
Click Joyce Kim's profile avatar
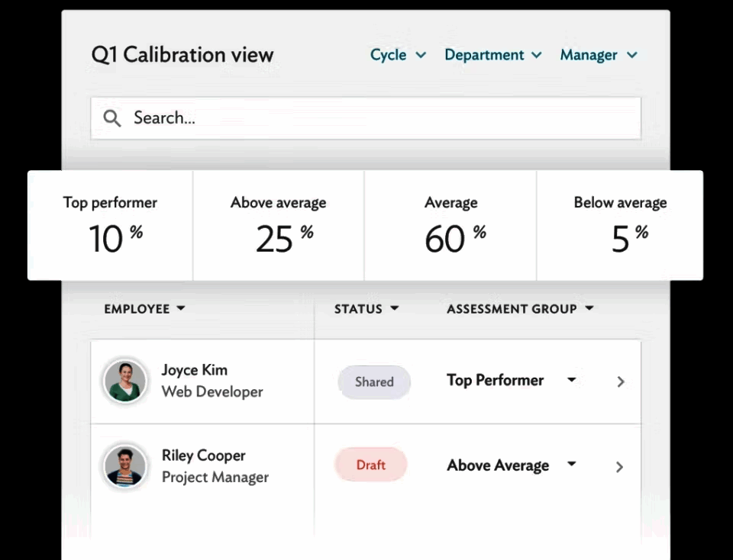coord(124,381)
